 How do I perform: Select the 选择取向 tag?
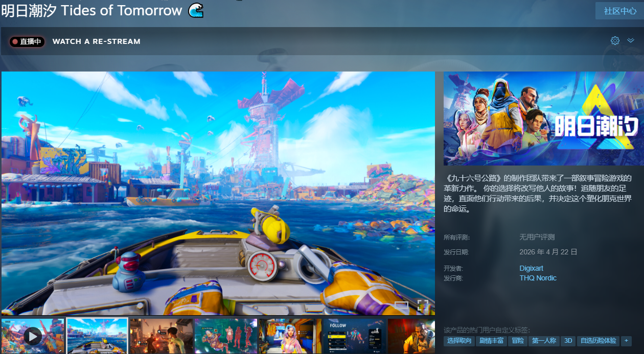pyautogui.click(x=458, y=341)
